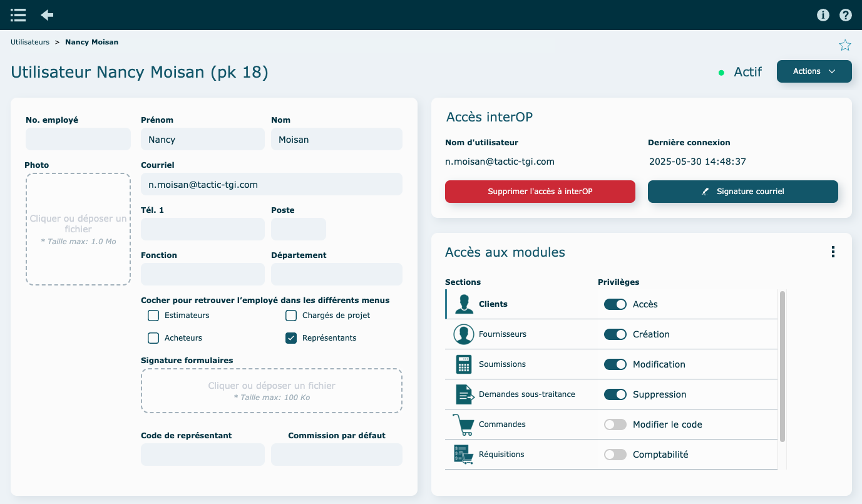Click the back arrow icon
This screenshot has width=862, height=504.
47,15
